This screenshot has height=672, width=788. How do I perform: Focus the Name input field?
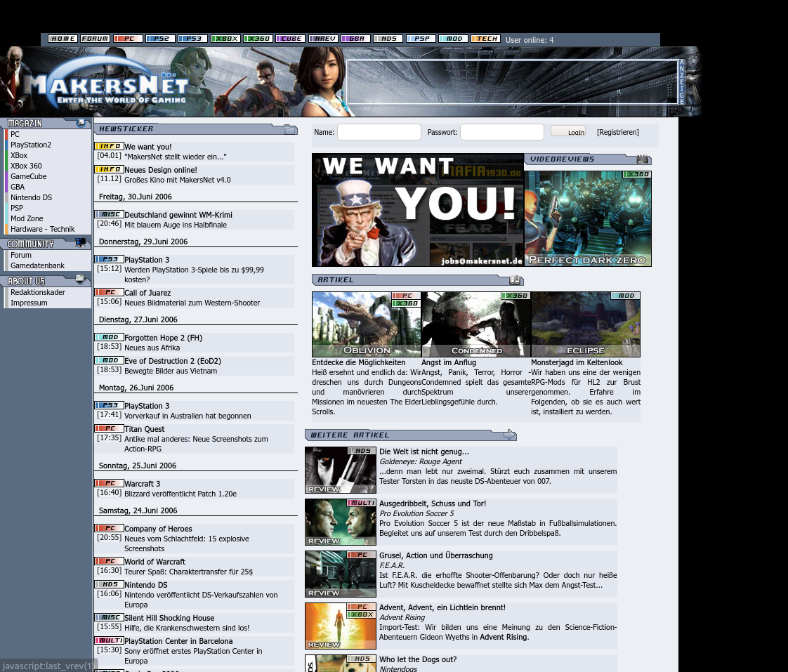[x=379, y=132]
